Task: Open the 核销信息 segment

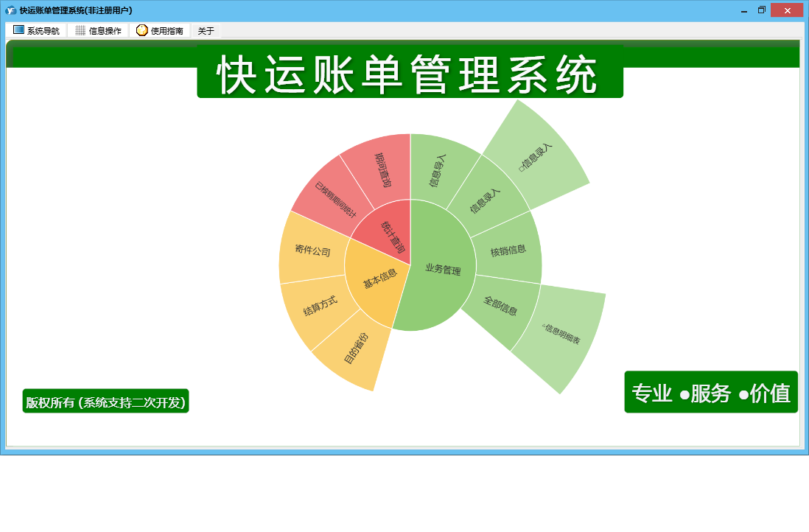Action: (508, 251)
